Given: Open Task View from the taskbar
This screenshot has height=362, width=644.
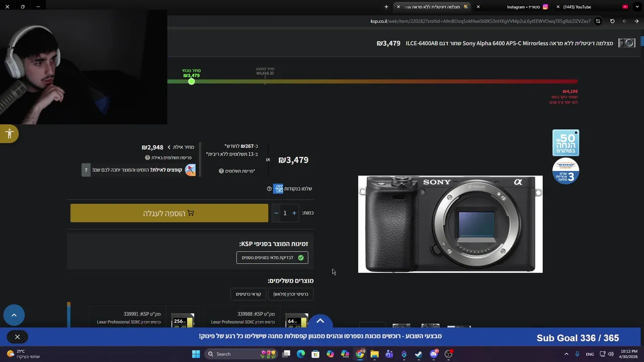Looking at the screenshot, I should click(286, 354).
